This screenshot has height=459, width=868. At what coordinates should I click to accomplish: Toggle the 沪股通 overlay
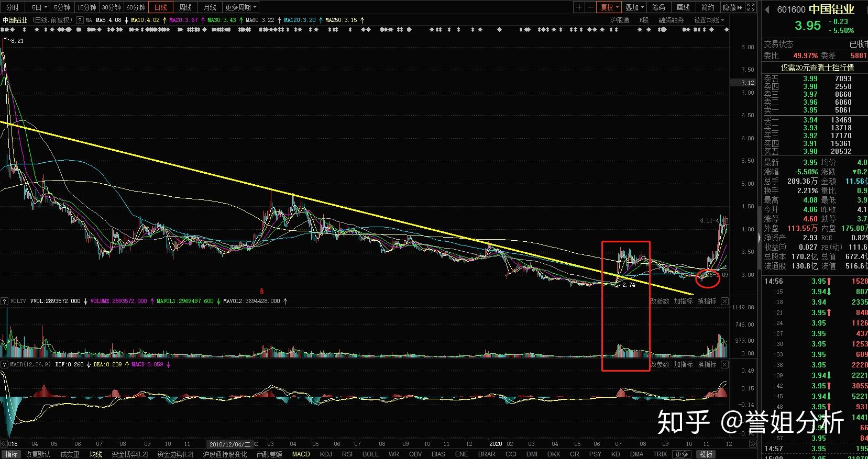620,20
